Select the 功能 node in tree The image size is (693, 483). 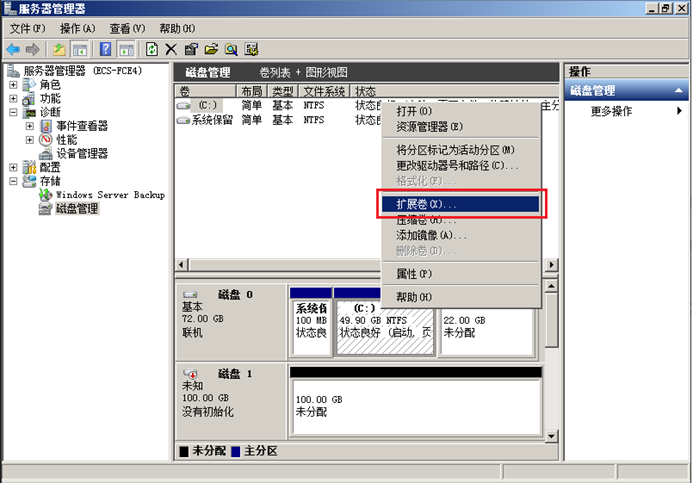[50, 98]
